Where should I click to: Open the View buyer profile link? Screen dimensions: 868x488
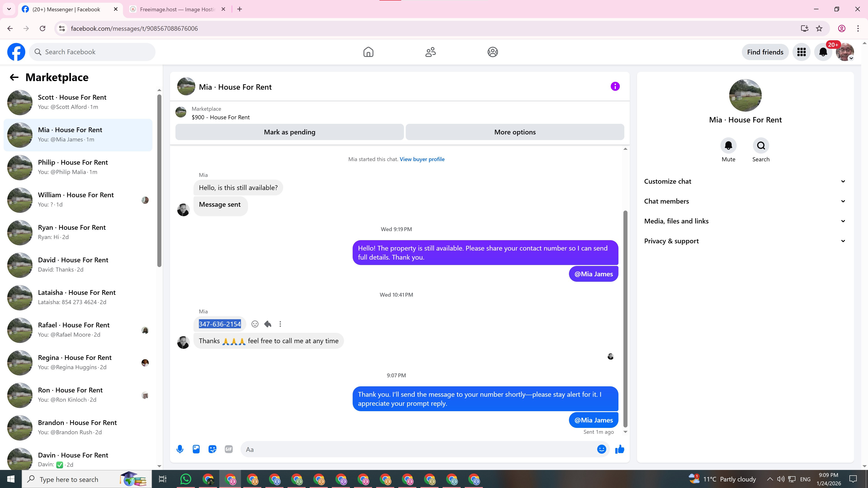(422, 159)
